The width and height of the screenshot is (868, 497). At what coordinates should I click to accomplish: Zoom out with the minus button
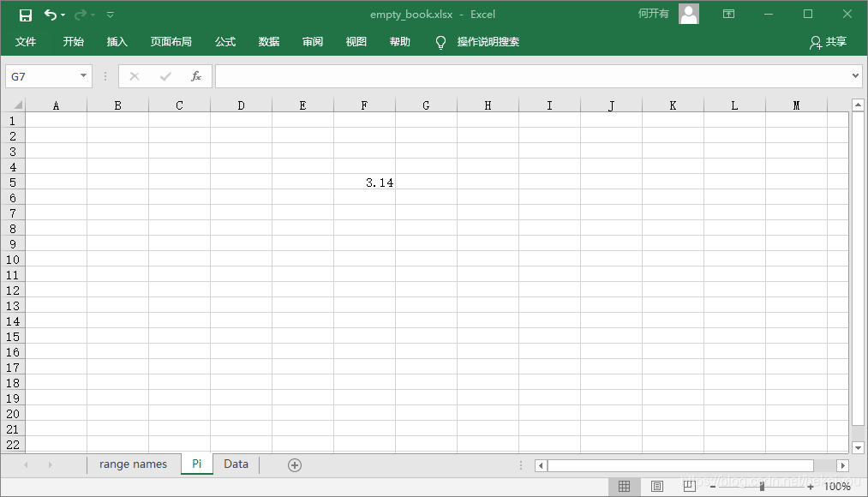pyautogui.click(x=713, y=487)
